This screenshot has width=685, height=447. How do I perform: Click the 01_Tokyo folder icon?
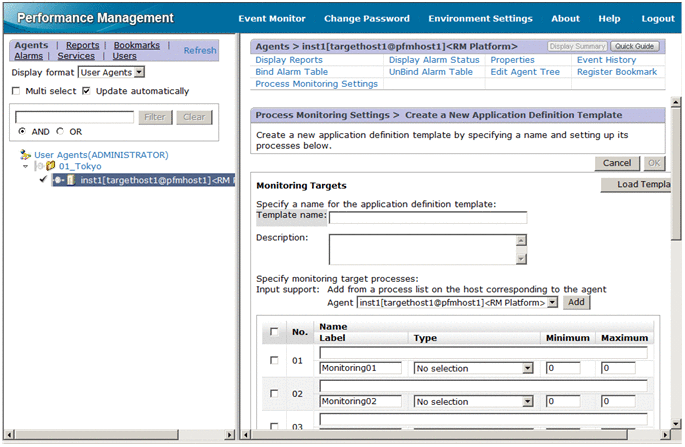point(50,167)
